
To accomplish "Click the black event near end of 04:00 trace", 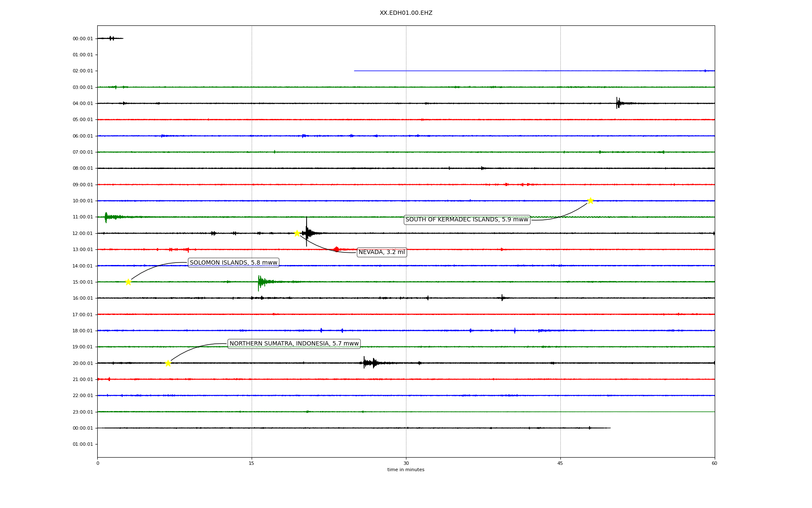I will [x=618, y=103].
